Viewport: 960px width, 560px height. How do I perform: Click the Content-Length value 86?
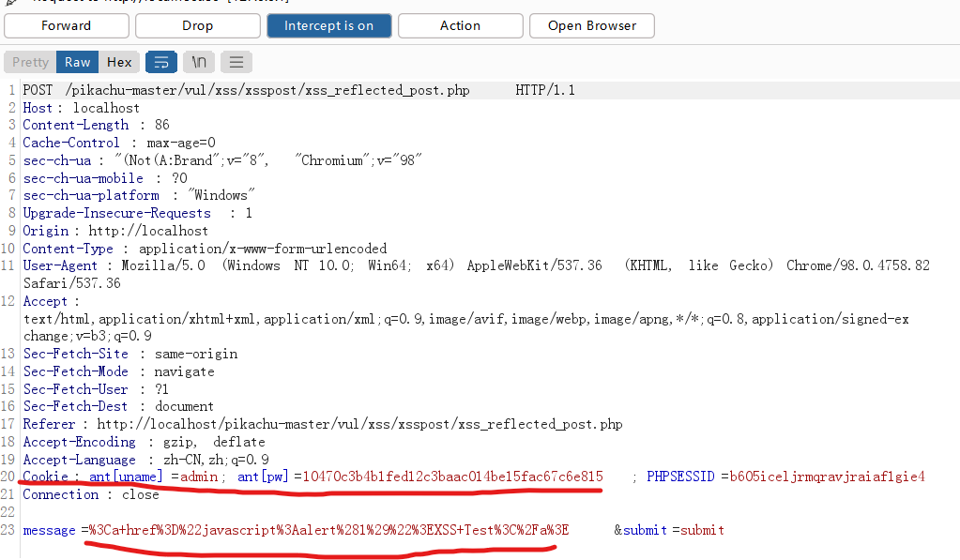click(x=162, y=125)
